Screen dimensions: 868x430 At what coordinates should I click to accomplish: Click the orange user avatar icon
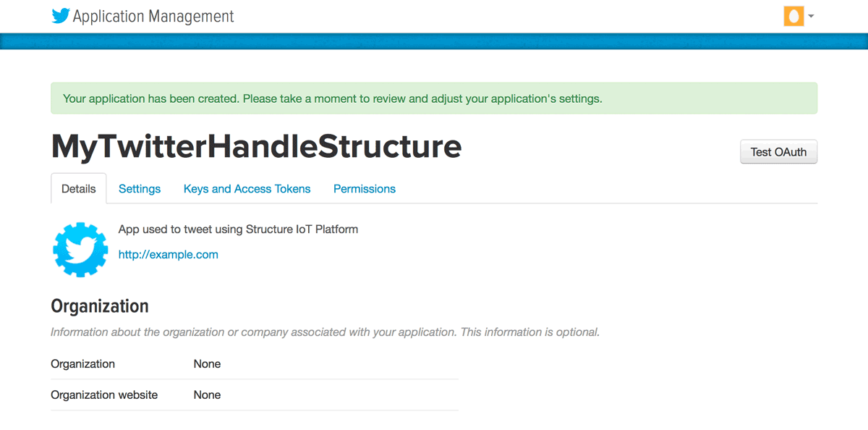click(x=793, y=16)
